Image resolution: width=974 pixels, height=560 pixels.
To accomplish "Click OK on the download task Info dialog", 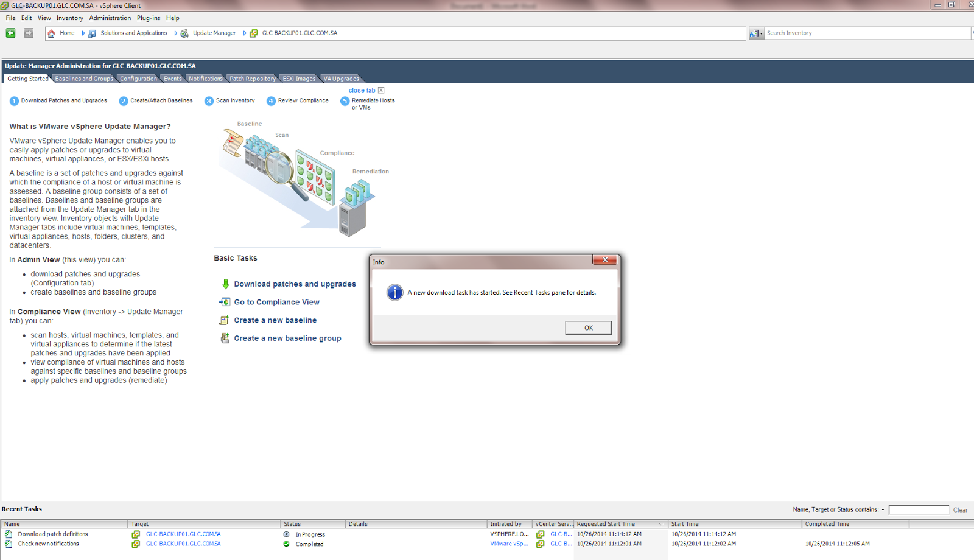I will tap(588, 327).
